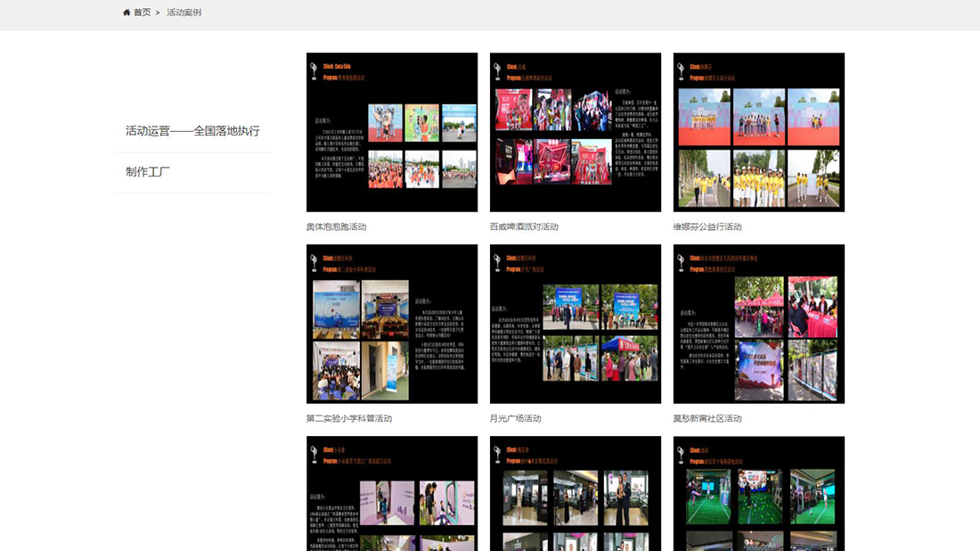The height and width of the screenshot is (551, 980).
Task: Open the pink-photo case thumbnail in bottom row
Action: (x=392, y=493)
